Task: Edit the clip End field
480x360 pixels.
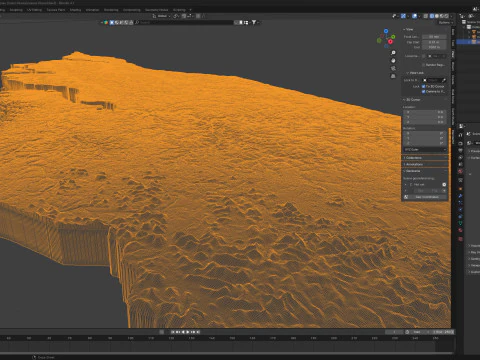Action: coord(434,47)
